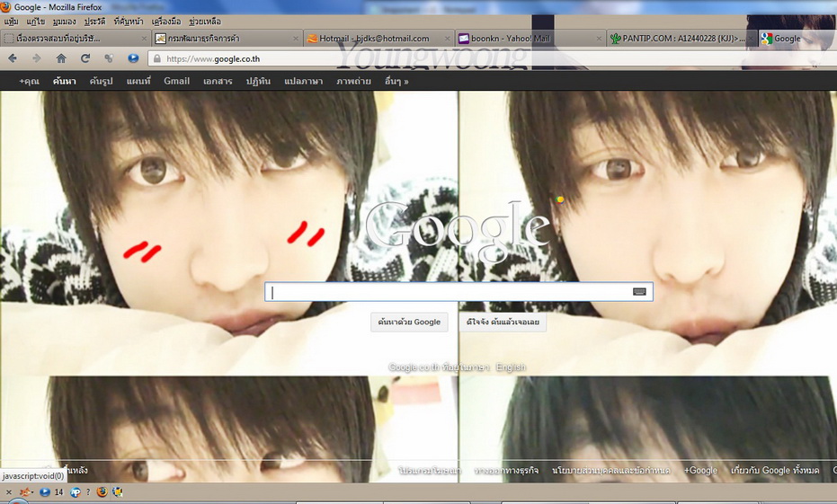Viewport: 837px width, 504px height.
Task: Open the +Google footer link
Action: pyautogui.click(x=700, y=471)
